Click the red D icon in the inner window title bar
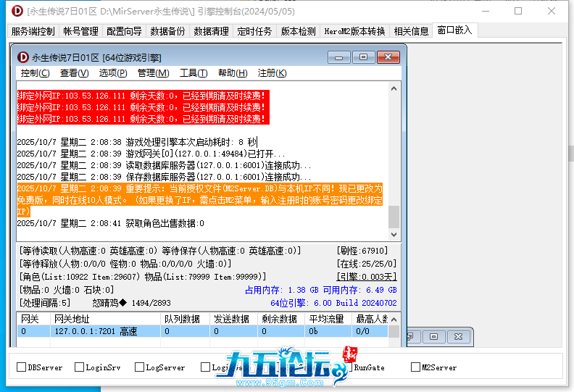574x392 pixels. pos(22,57)
